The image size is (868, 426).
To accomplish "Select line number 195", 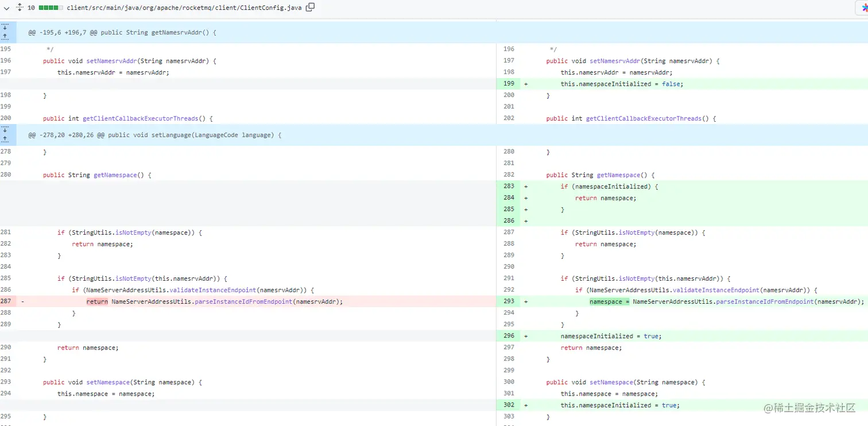I will tap(6, 49).
